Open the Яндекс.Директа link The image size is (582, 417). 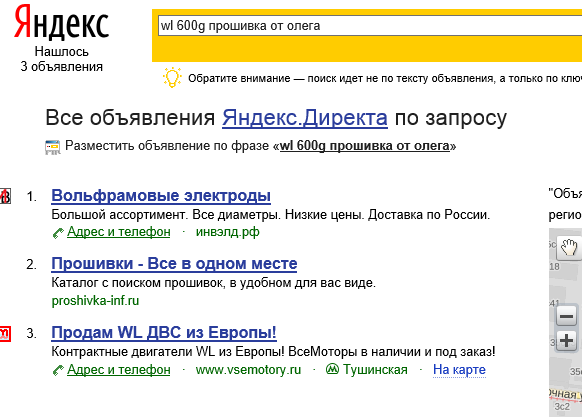click(x=305, y=118)
